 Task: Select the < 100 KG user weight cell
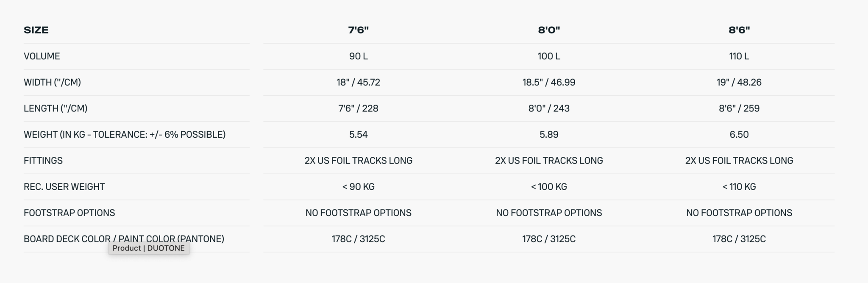pyautogui.click(x=549, y=187)
